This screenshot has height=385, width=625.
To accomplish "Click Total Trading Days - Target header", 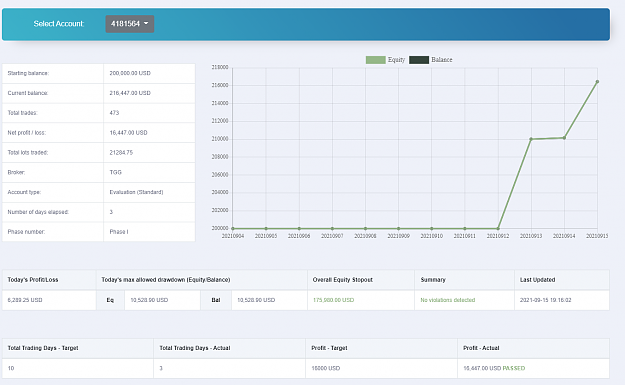I will tap(43, 348).
